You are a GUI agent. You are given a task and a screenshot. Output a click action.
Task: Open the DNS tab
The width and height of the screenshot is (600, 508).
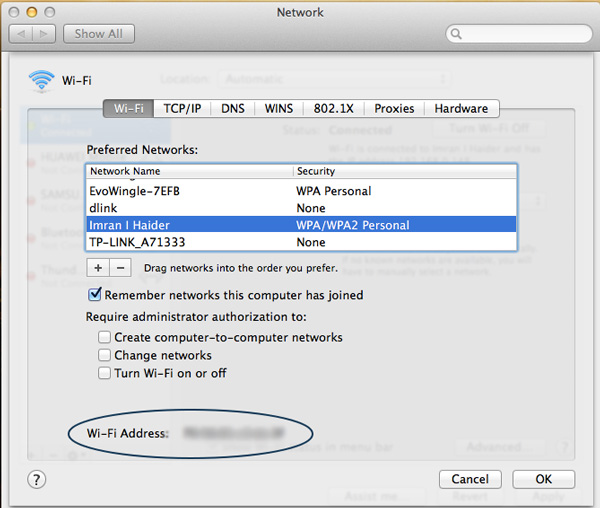point(233,109)
